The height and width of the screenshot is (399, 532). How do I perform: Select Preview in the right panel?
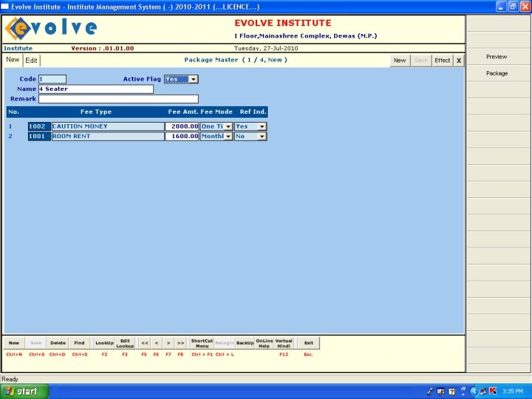497,57
